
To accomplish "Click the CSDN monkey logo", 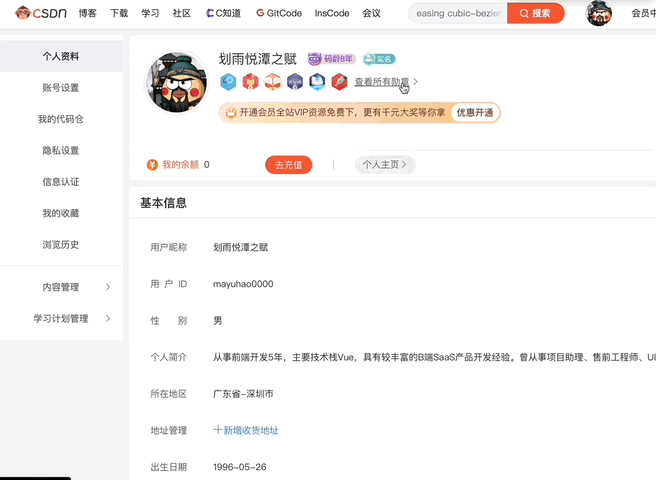I will [41, 13].
